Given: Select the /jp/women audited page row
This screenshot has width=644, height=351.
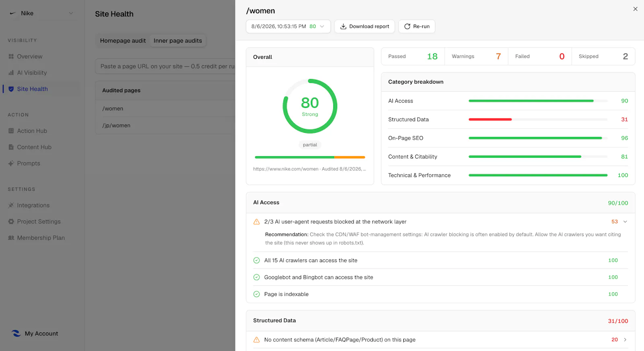Looking at the screenshot, I should (x=165, y=126).
